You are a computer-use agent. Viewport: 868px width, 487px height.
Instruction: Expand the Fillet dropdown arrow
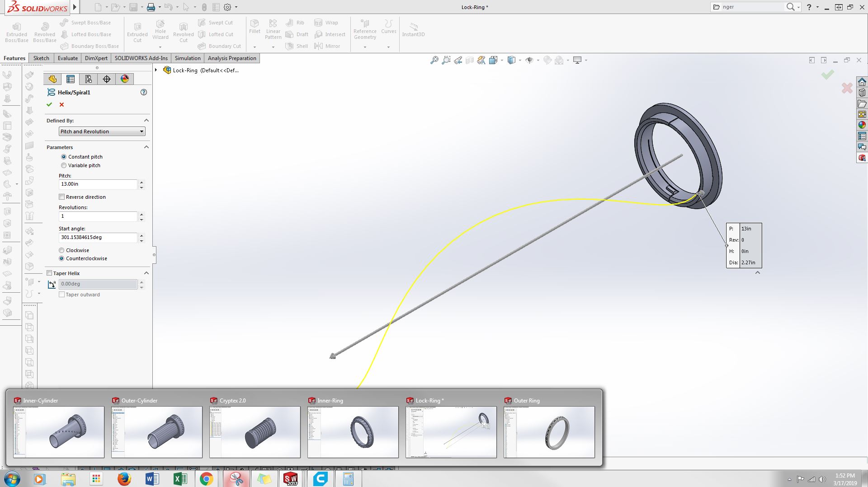(x=255, y=47)
